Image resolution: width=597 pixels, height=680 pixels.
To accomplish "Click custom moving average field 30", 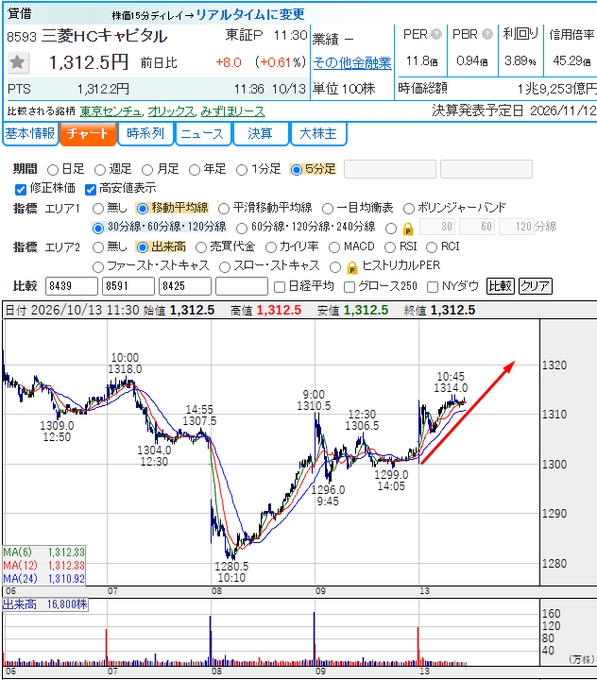I will point(438,227).
